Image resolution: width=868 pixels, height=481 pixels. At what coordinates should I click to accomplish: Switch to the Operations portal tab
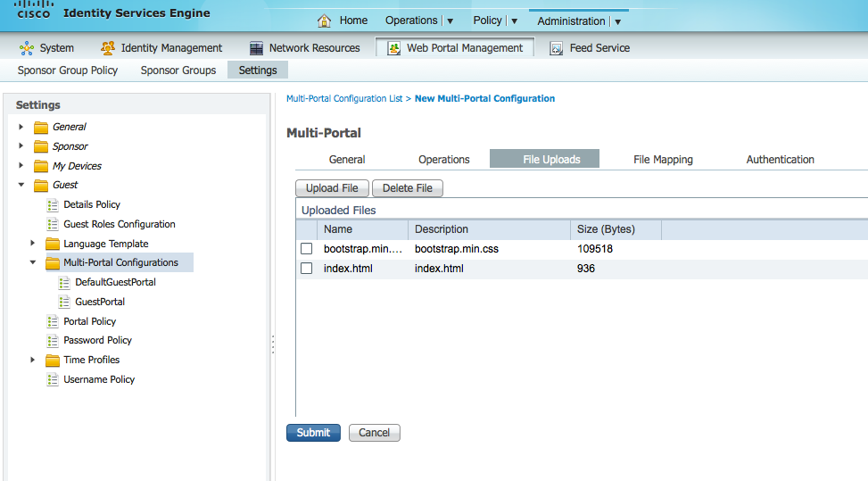click(x=444, y=160)
